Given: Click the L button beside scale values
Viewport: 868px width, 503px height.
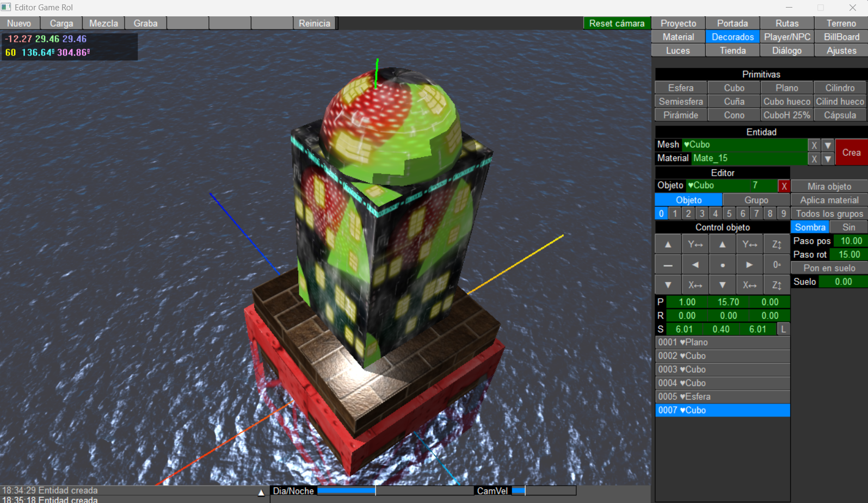Looking at the screenshot, I should point(783,329).
